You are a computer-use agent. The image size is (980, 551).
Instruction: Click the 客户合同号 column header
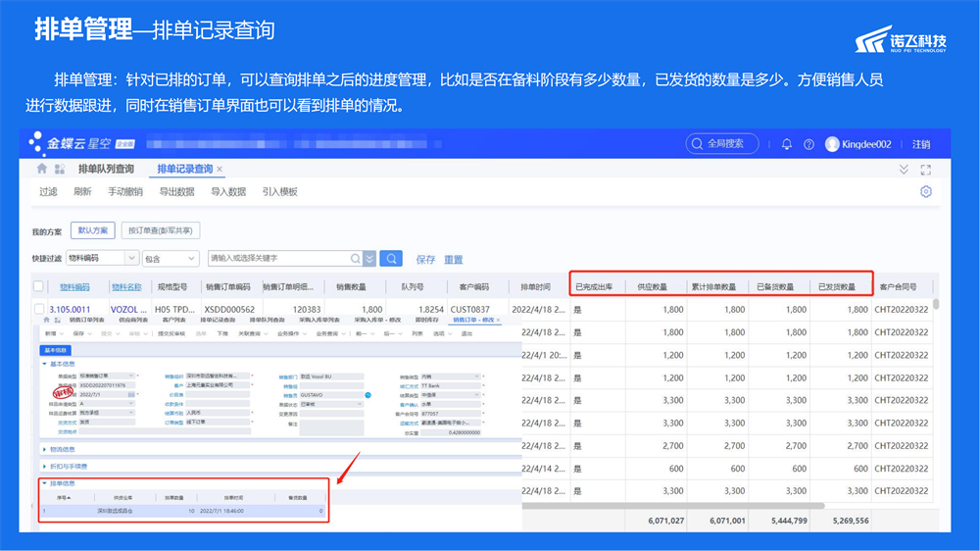click(898, 287)
